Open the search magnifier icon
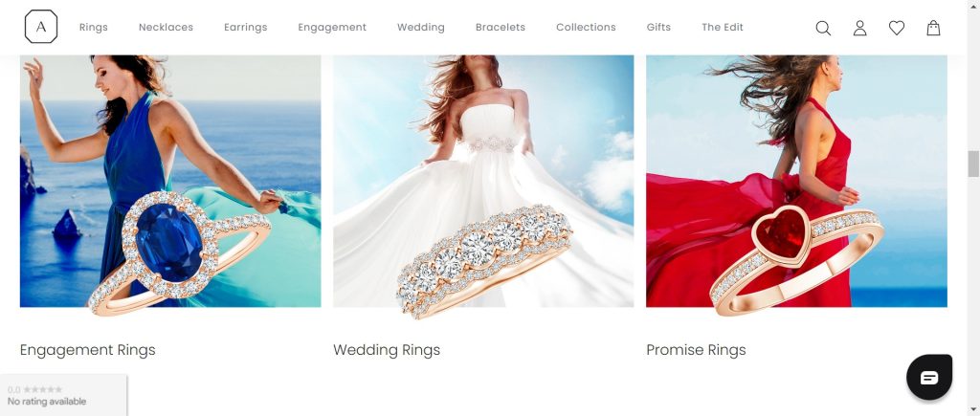 [823, 28]
